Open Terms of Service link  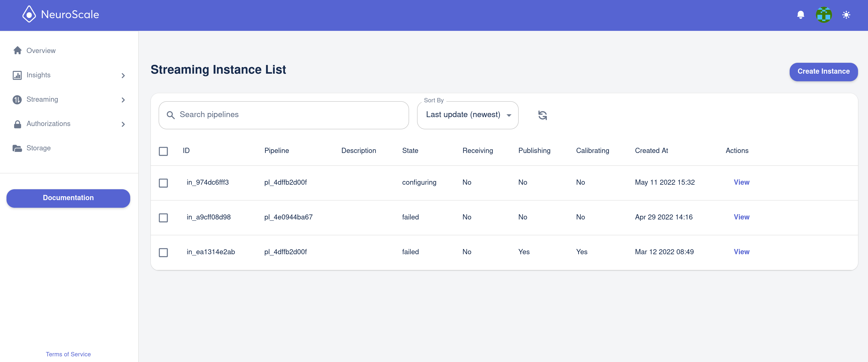point(68,354)
